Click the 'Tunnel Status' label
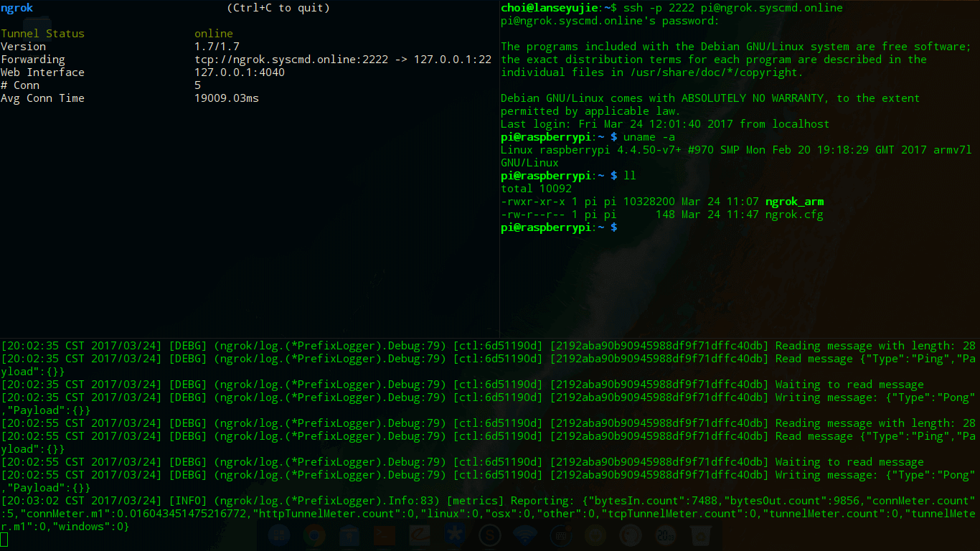Image resolution: width=980 pixels, height=551 pixels. pos(42,34)
